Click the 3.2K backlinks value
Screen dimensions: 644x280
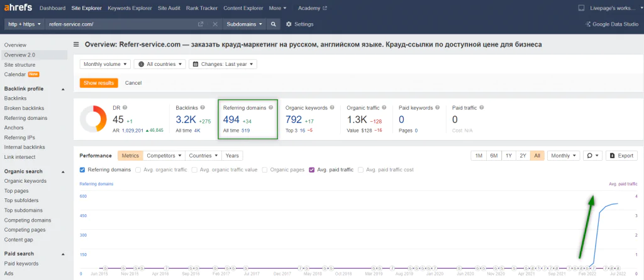[x=186, y=120]
